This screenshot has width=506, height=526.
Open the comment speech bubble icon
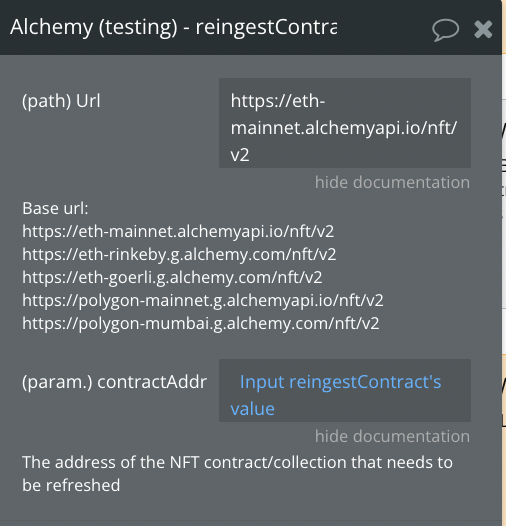(x=445, y=30)
